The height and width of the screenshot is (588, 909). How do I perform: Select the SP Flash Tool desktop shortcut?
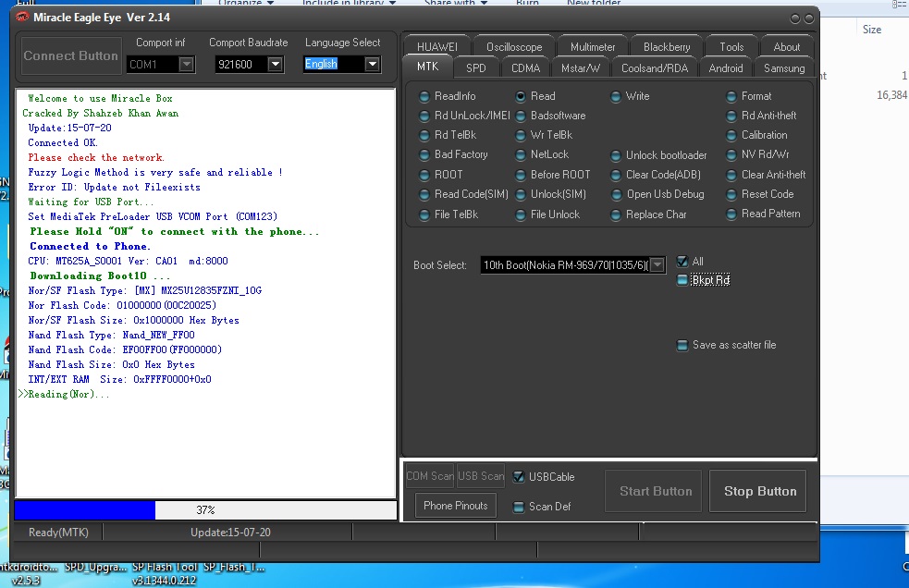tap(164, 573)
